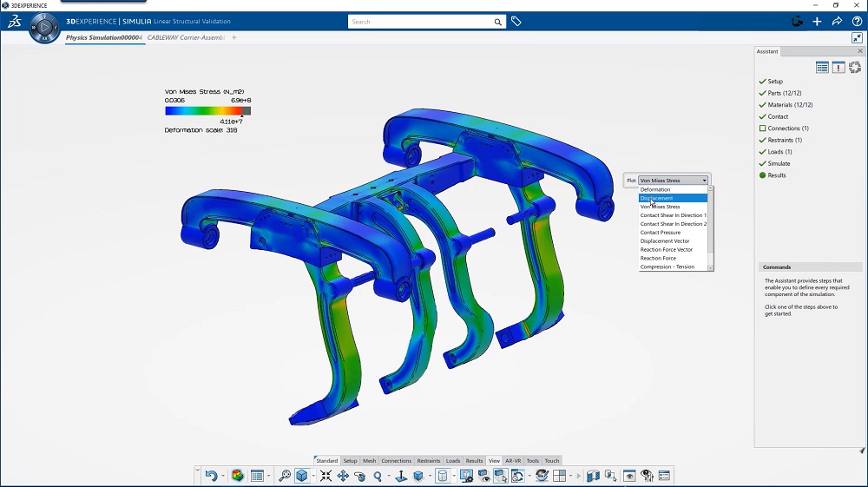Open the Help question mark icon
Screen dimensions: 868x487
pos(857,22)
